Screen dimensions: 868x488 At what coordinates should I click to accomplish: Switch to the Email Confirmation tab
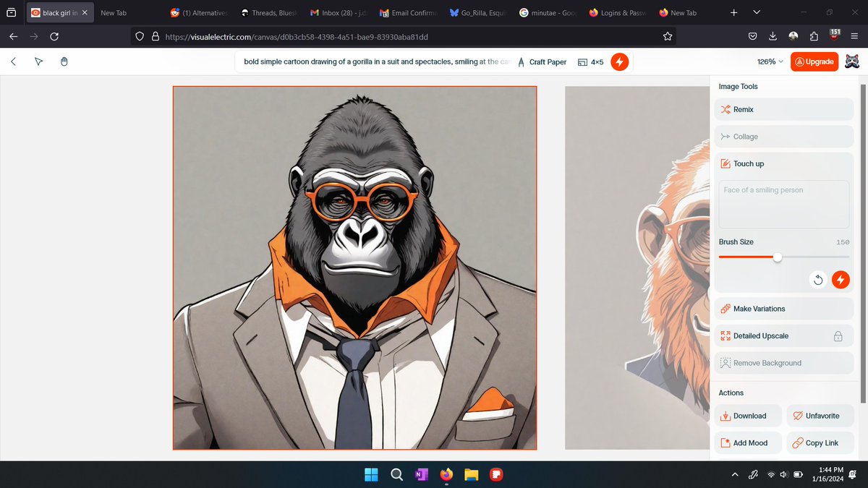click(408, 13)
